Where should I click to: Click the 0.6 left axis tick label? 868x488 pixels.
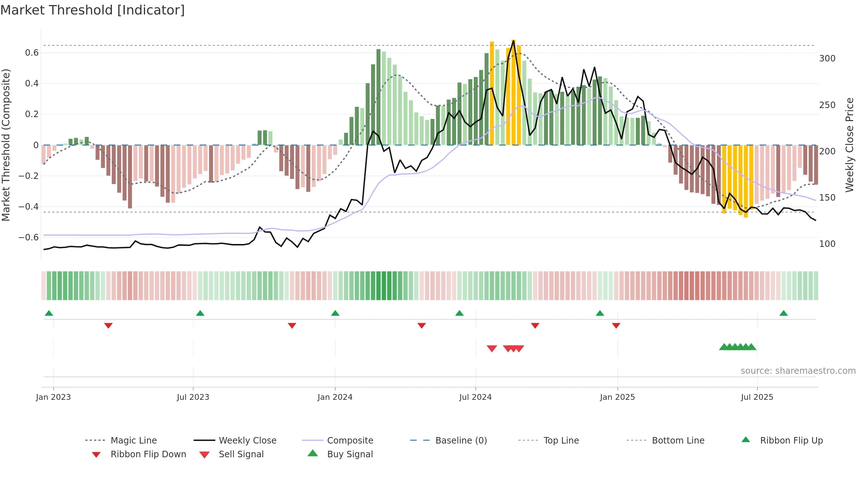pyautogui.click(x=32, y=53)
